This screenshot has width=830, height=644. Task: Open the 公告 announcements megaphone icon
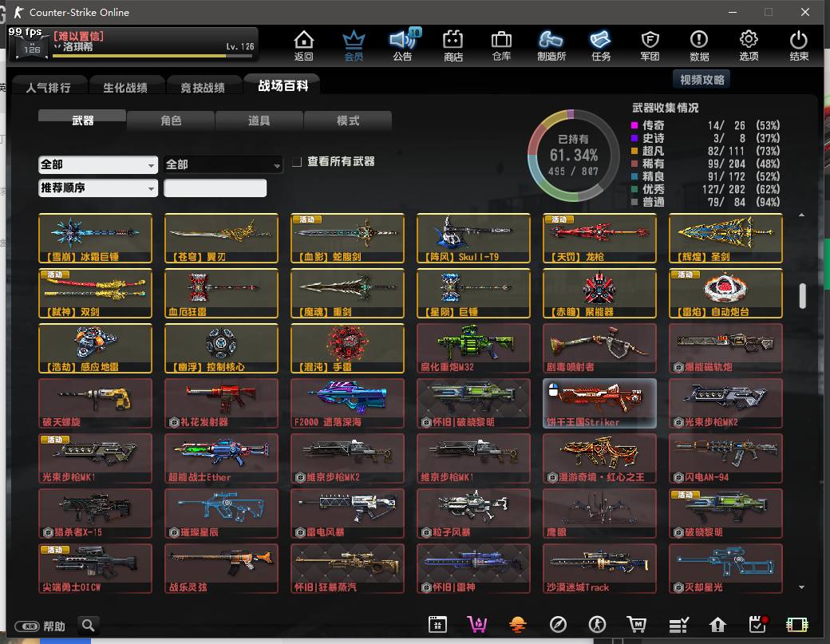click(x=403, y=45)
